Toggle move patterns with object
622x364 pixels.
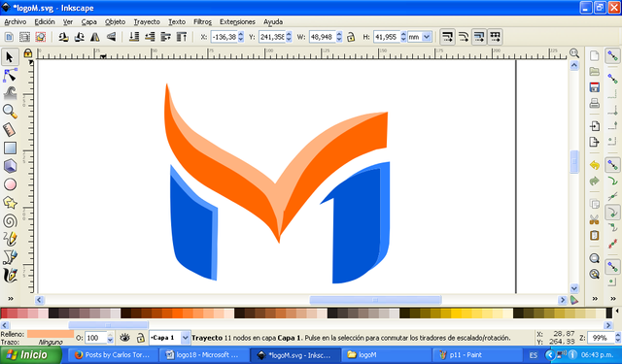(x=495, y=37)
